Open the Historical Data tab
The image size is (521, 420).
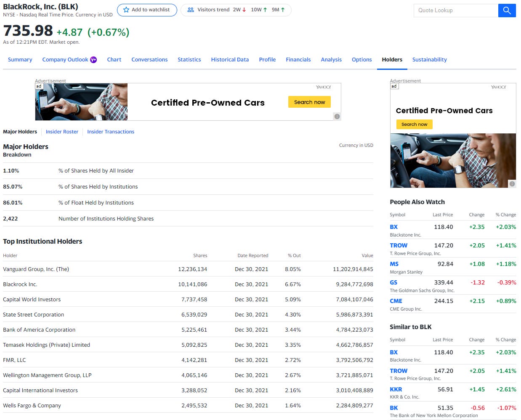tap(230, 60)
